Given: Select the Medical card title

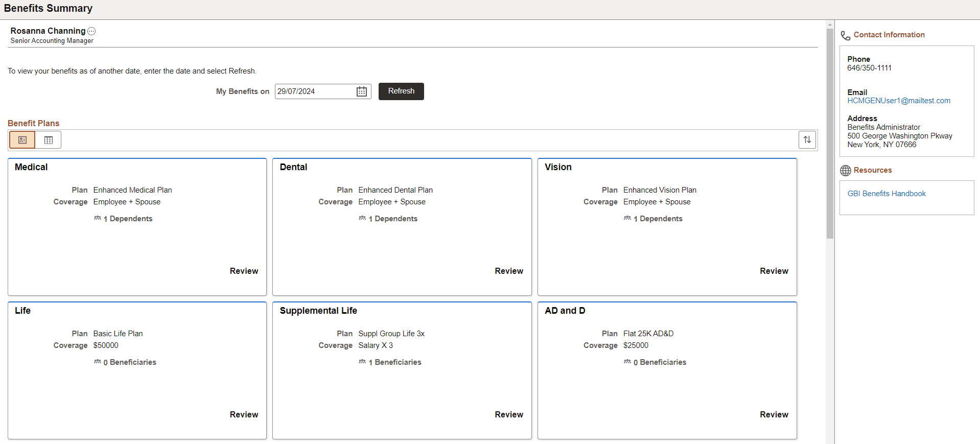Looking at the screenshot, I should click(x=31, y=167).
